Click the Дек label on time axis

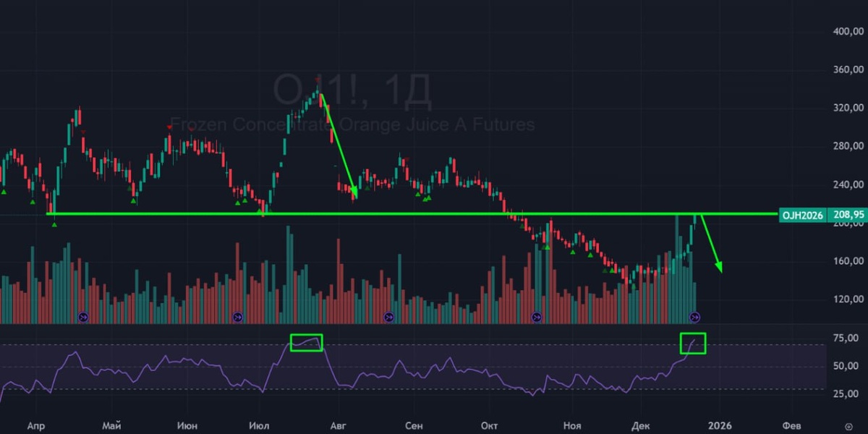point(641,426)
